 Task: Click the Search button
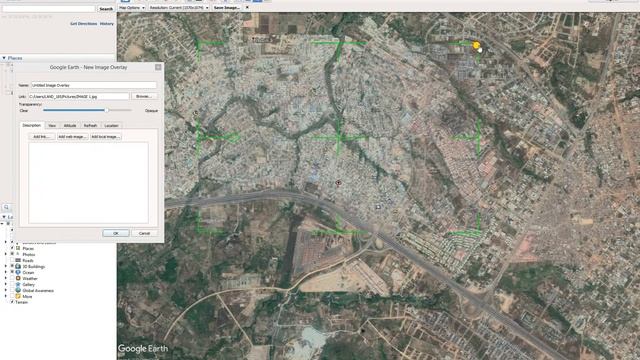(x=106, y=9)
